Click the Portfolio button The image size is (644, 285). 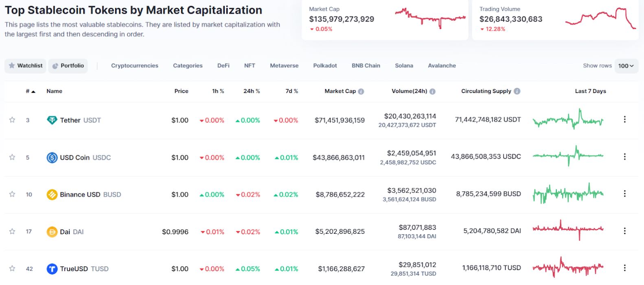[x=68, y=65]
